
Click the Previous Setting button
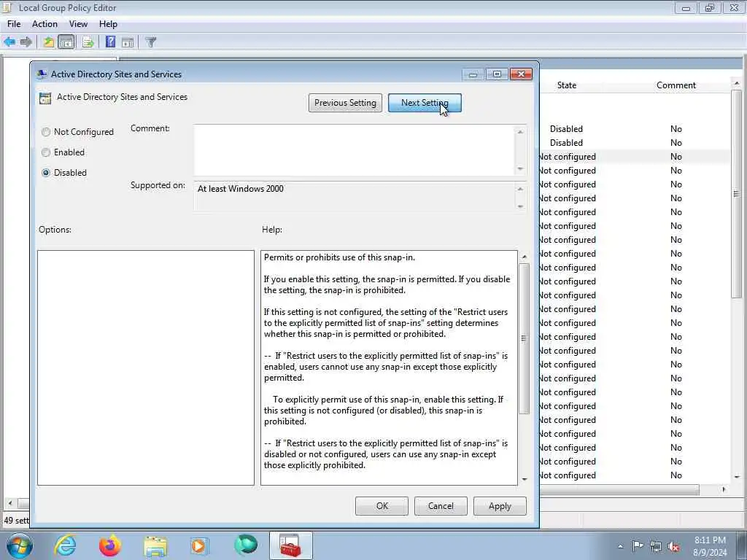point(345,103)
